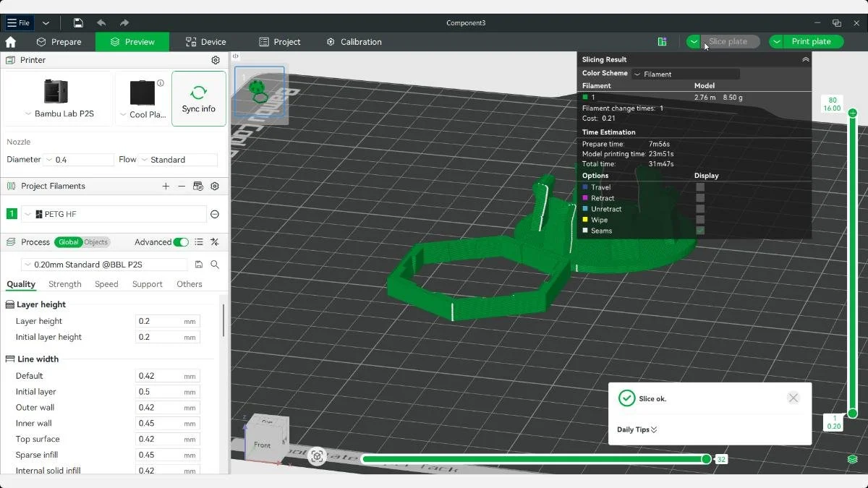Open Slice plate dropdown arrow

694,42
